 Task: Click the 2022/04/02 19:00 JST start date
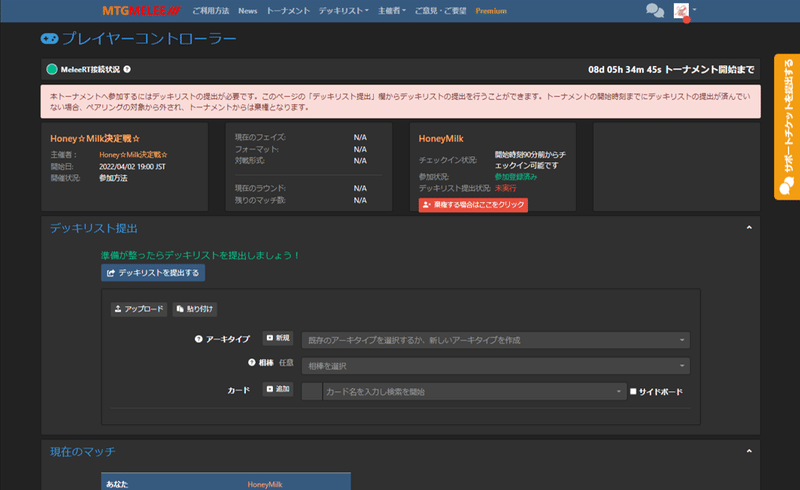pyautogui.click(x=132, y=166)
